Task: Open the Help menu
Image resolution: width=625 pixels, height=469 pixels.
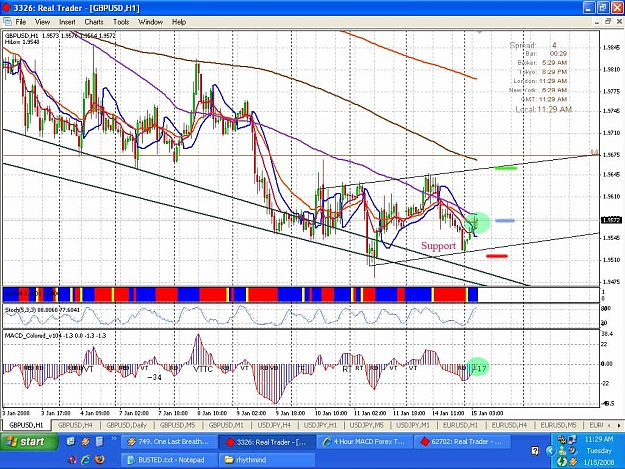Action: [x=179, y=22]
